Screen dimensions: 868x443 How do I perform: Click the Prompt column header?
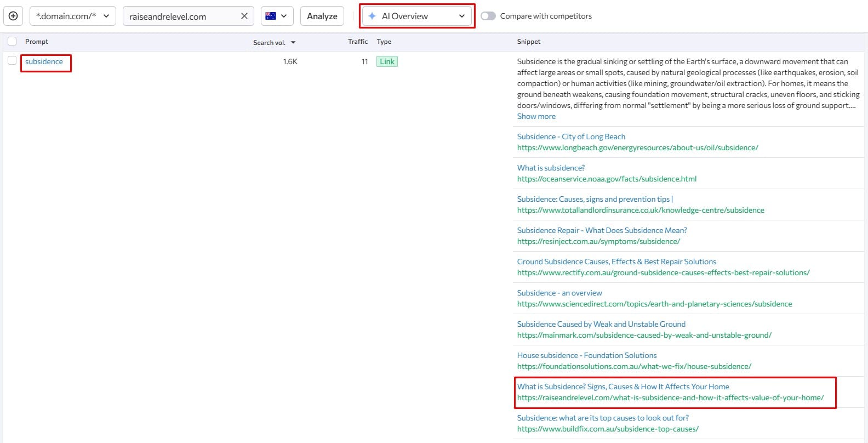37,42
